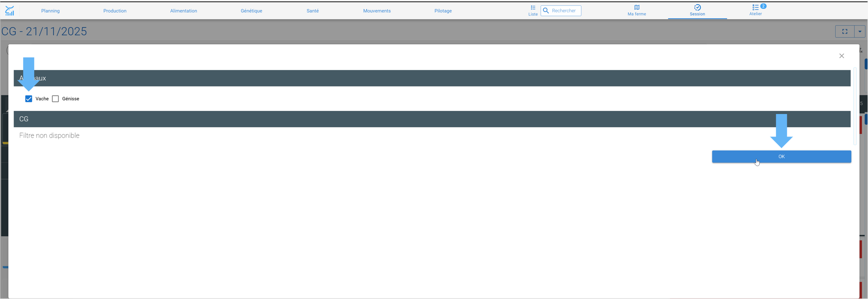Close the filter dialog
Screen dimensions: 868x299
(x=842, y=56)
